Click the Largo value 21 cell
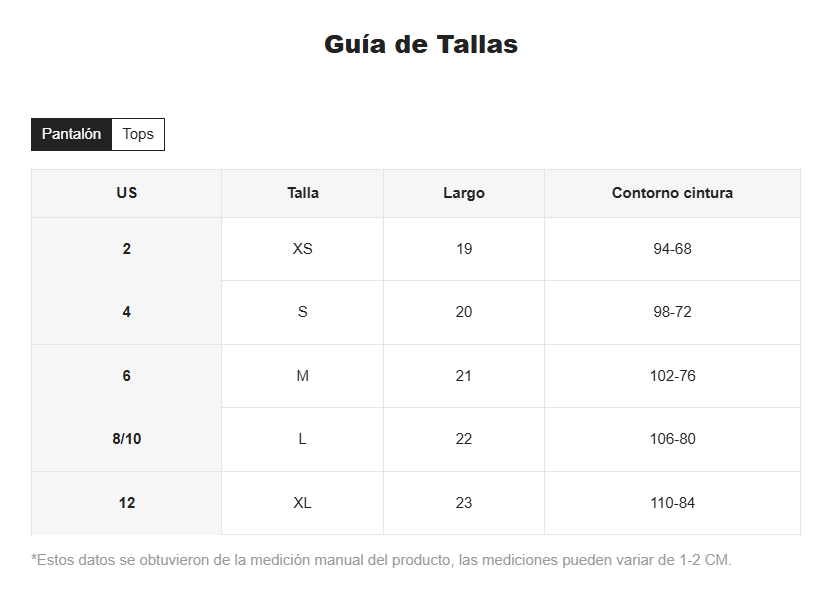Image resolution: width=835 pixels, height=601 pixels. pyautogui.click(x=464, y=376)
